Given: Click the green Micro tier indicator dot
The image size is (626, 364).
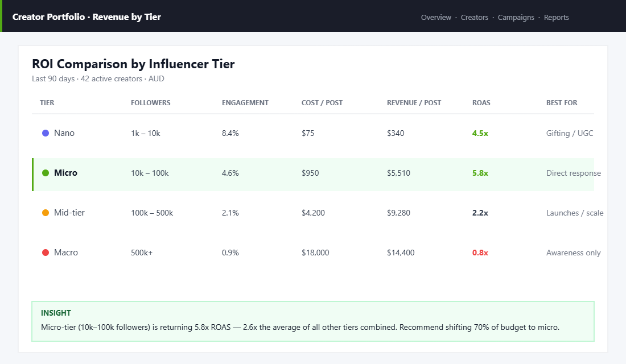Looking at the screenshot, I should click(x=46, y=173).
